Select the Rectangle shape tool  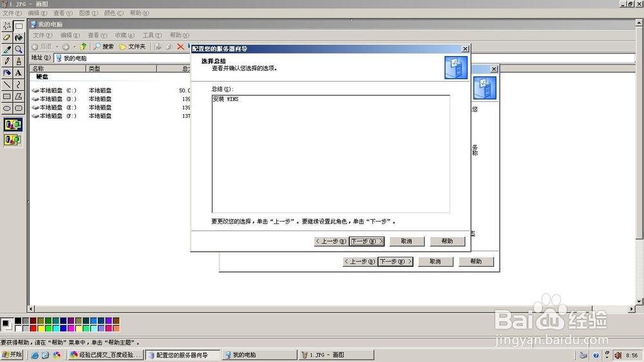[x=7, y=97]
